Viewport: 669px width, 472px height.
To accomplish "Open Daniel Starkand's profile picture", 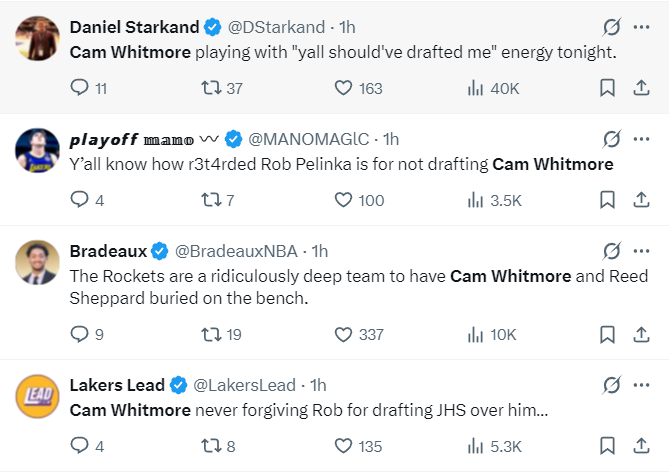I will click(36, 38).
